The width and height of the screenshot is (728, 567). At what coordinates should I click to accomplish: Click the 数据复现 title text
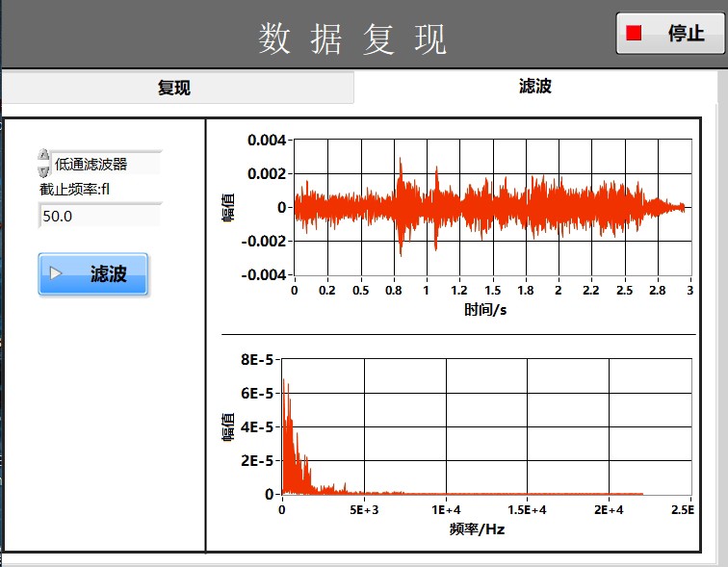tap(351, 39)
